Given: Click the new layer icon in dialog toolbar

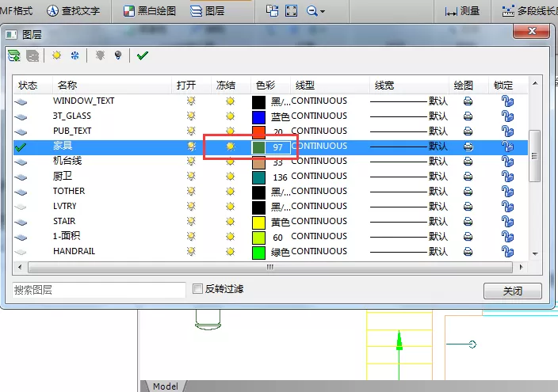Looking at the screenshot, I should pos(14,56).
